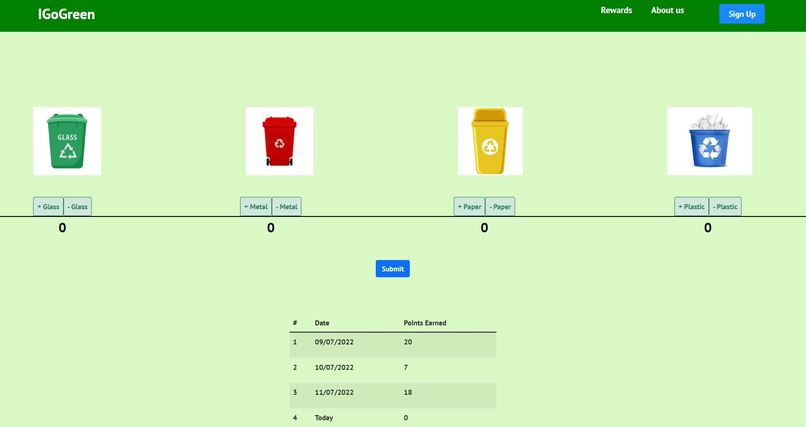806x427 pixels.
Task: Click the red Metal recycling bin image
Action: 279,141
